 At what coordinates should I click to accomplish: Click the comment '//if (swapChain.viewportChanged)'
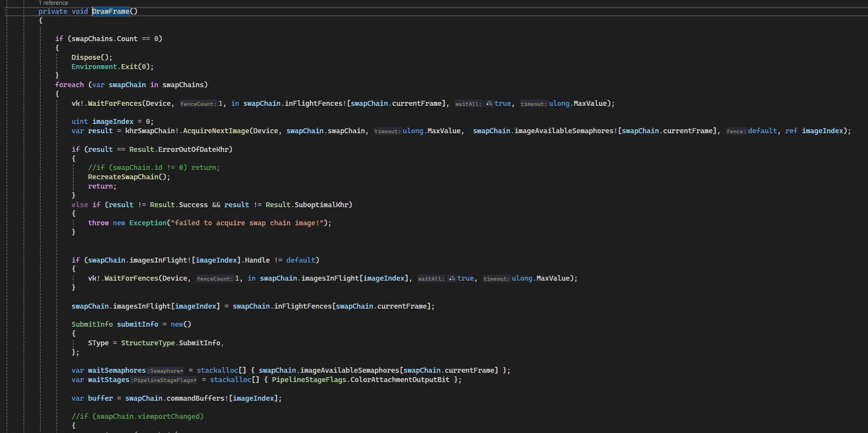[x=137, y=417]
